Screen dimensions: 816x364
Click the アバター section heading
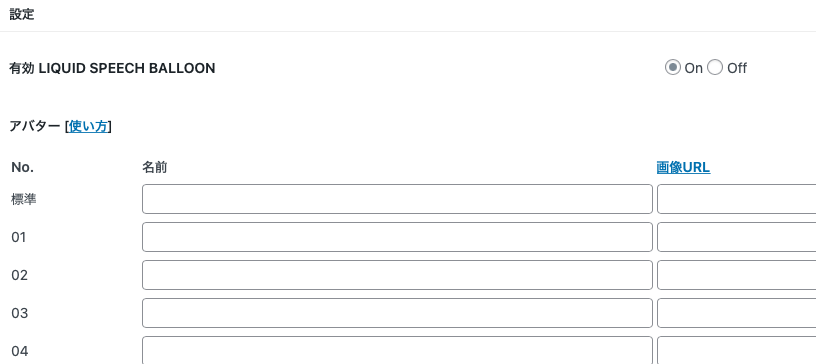pyautogui.click(x=35, y=127)
